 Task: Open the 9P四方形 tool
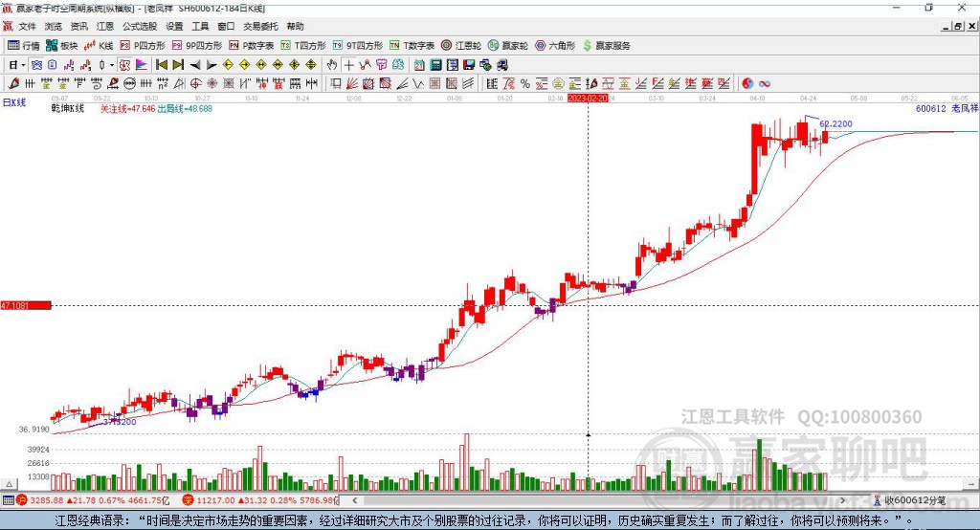[x=197, y=46]
